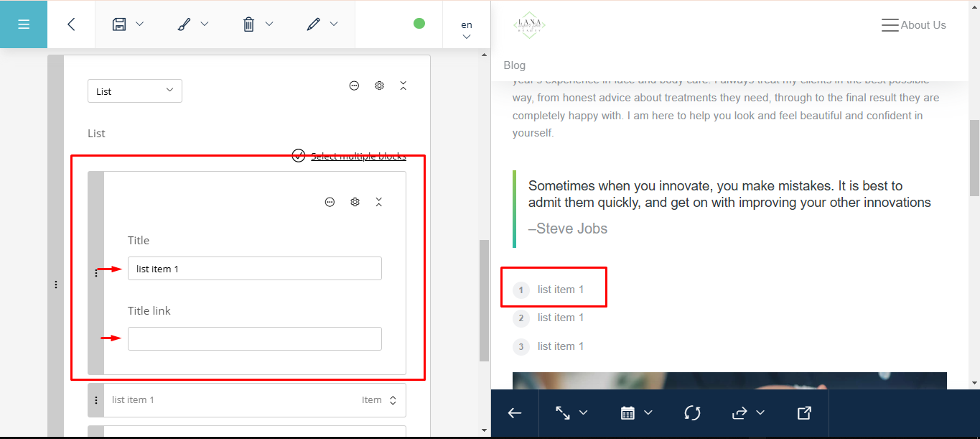The width and height of the screenshot is (980, 439).
Task: Open About Us menu in preview
Action: point(913,25)
